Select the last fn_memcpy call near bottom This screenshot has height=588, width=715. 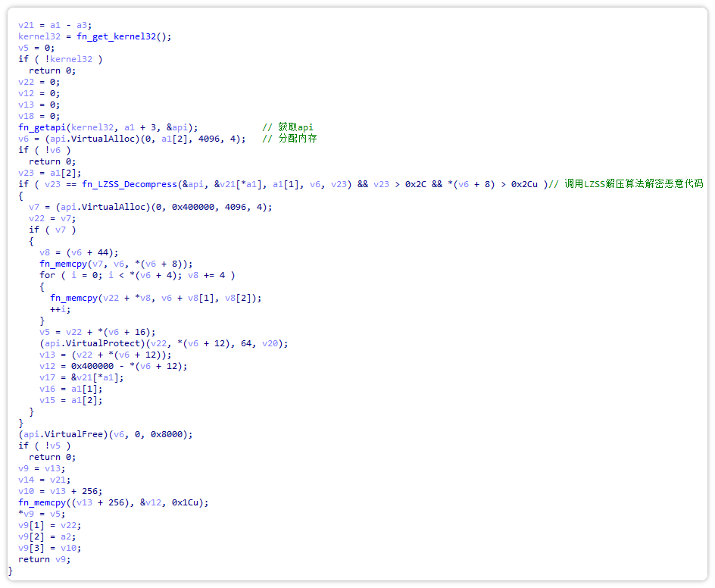click(x=44, y=502)
